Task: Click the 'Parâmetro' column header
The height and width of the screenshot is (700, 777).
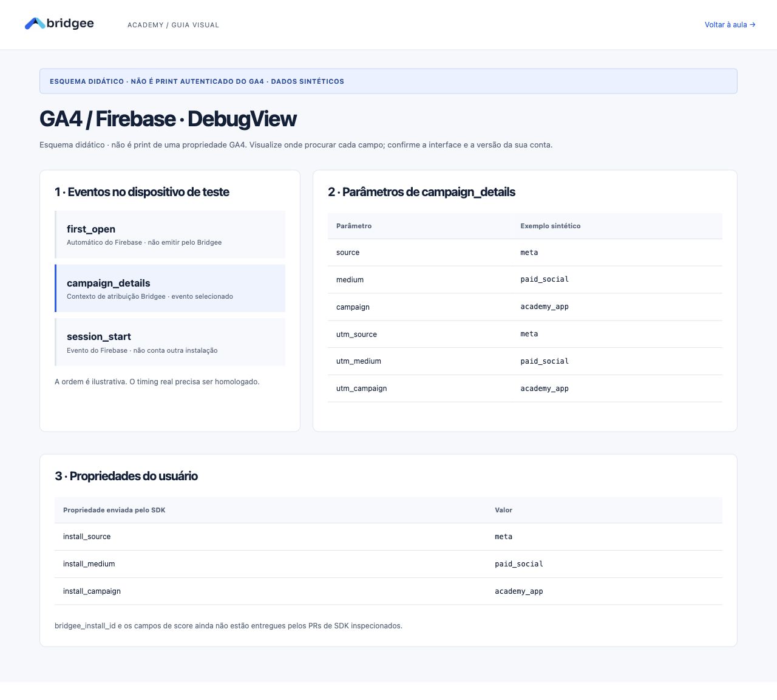Action: (x=354, y=226)
